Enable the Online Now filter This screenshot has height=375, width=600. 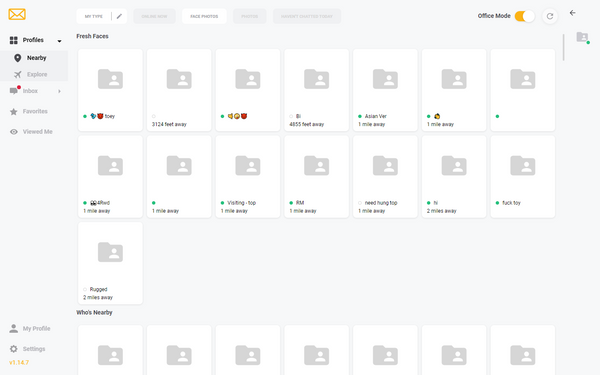[x=154, y=16]
